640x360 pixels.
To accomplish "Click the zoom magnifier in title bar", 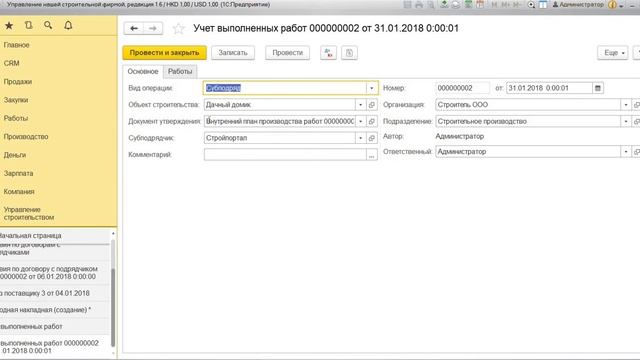I will click(531, 5).
